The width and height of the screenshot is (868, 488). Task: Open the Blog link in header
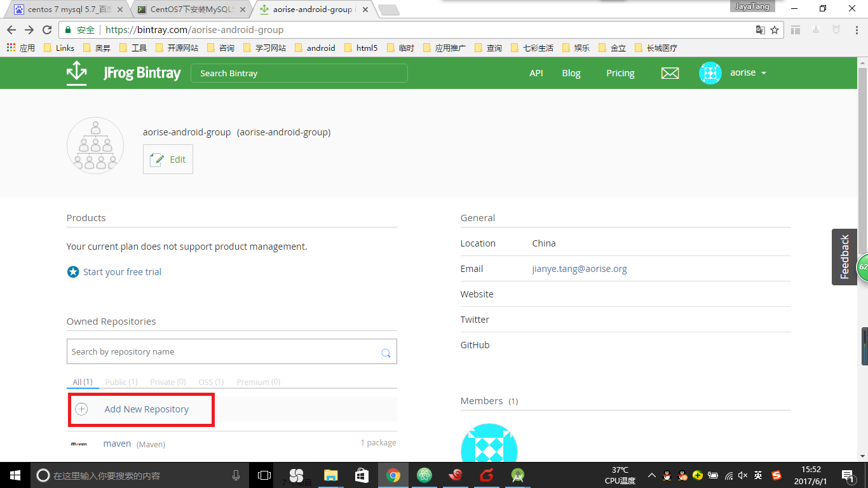[x=571, y=73]
